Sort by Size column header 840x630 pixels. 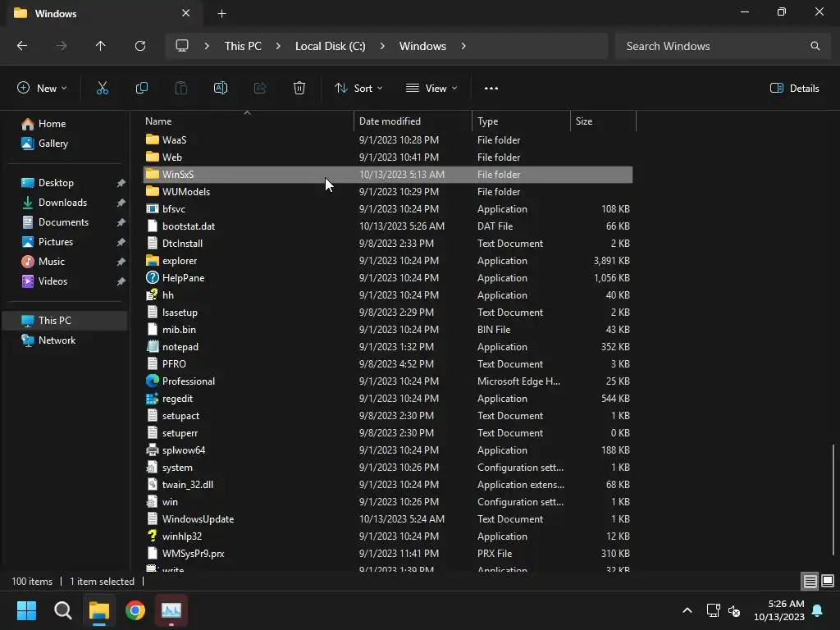[603, 121]
